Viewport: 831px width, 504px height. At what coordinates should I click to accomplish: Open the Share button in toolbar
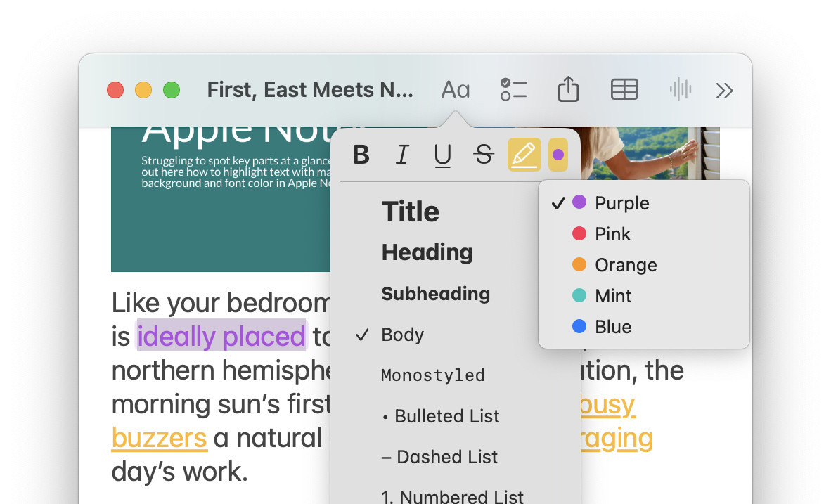coord(568,89)
